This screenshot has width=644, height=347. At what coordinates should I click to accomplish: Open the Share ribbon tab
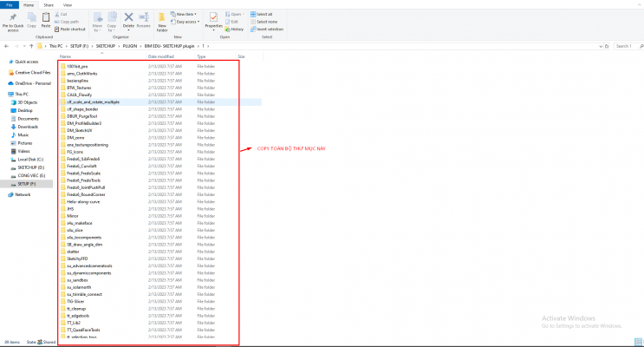click(x=49, y=4)
